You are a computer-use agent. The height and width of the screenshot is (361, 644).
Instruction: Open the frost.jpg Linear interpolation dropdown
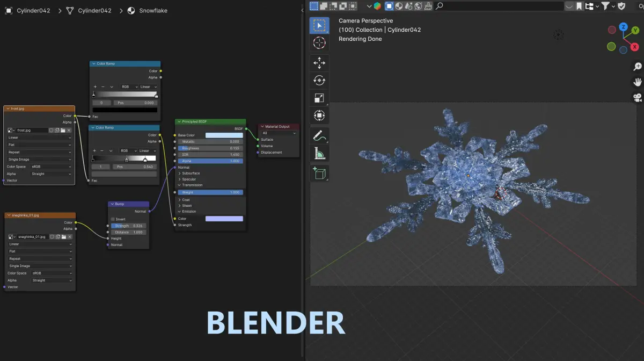(x=39, y=138)
